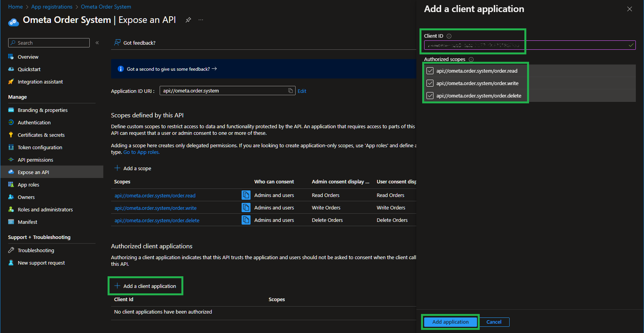Copy the Application ID URI
This screenshot has height=333, width=644.
[291, 91]
